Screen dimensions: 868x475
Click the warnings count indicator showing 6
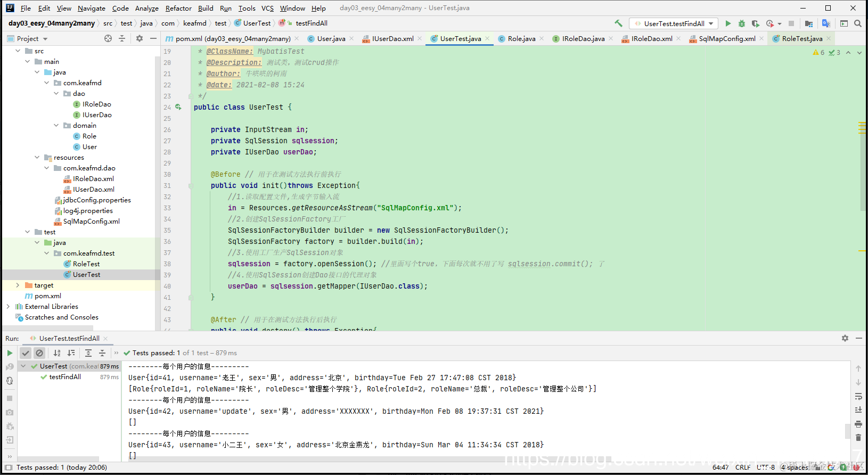(818, 53)
